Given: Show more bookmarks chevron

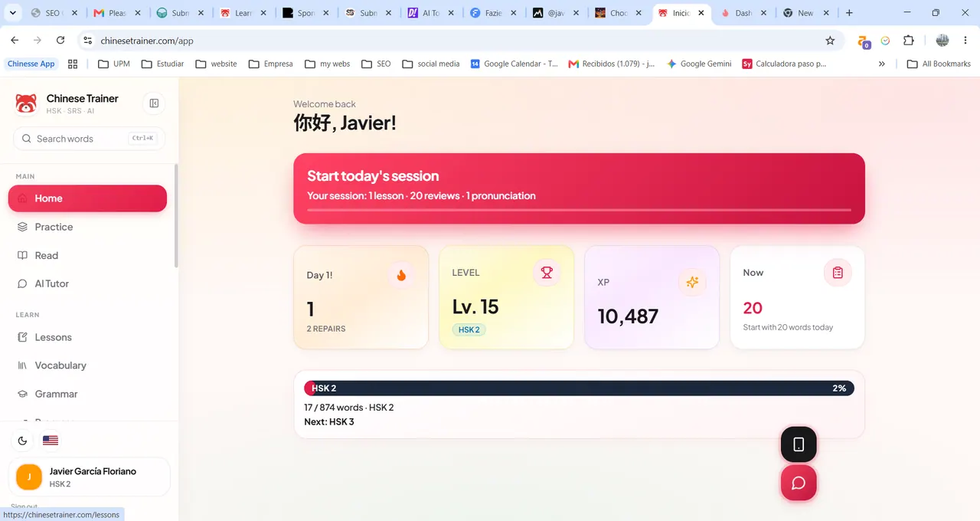Looking at the screenshot, I should pyautogui.click(x=882, y=64).
